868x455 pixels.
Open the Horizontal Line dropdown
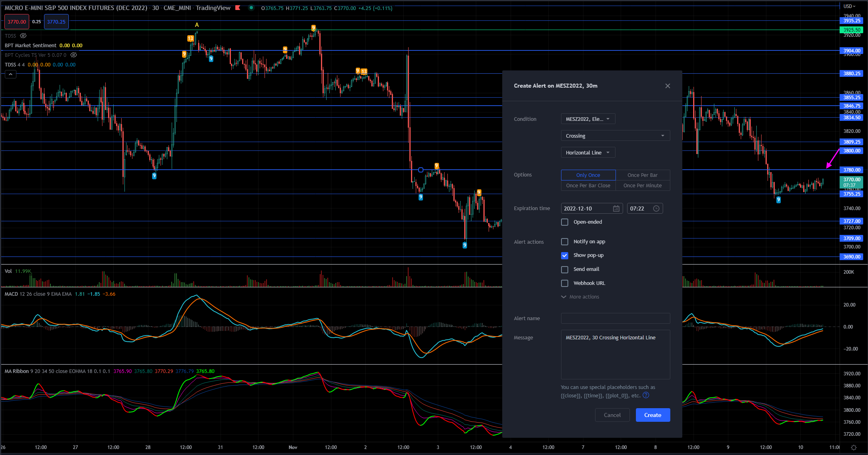pos(587,152)
